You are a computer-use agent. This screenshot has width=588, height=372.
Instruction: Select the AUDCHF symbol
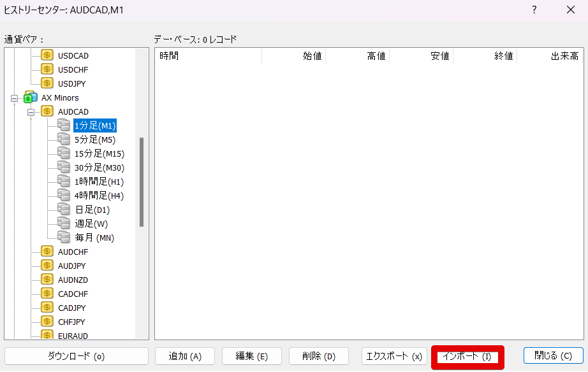tap(73, 252)
